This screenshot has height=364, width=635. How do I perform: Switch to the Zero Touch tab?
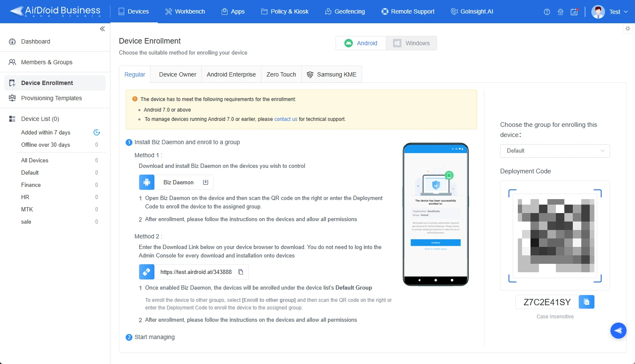[281, 74]
